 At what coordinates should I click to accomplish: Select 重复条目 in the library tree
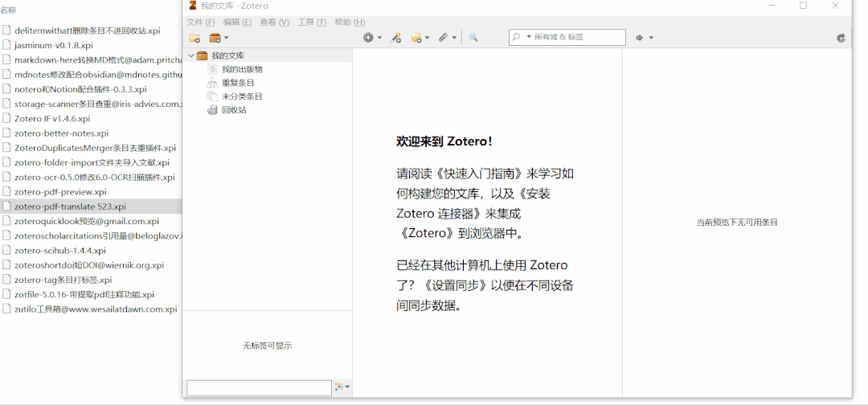(x=238, y=83)
